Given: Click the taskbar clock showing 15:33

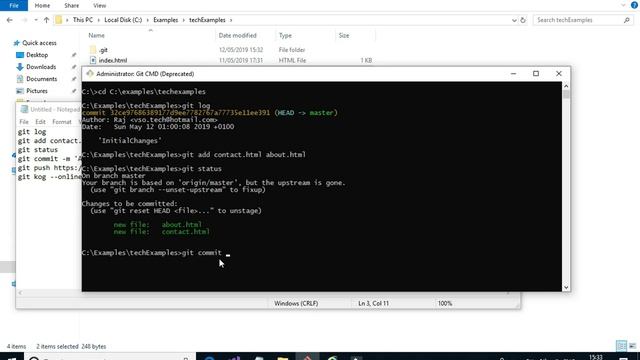Looking at the screenshot, I should tap(596, 357).
